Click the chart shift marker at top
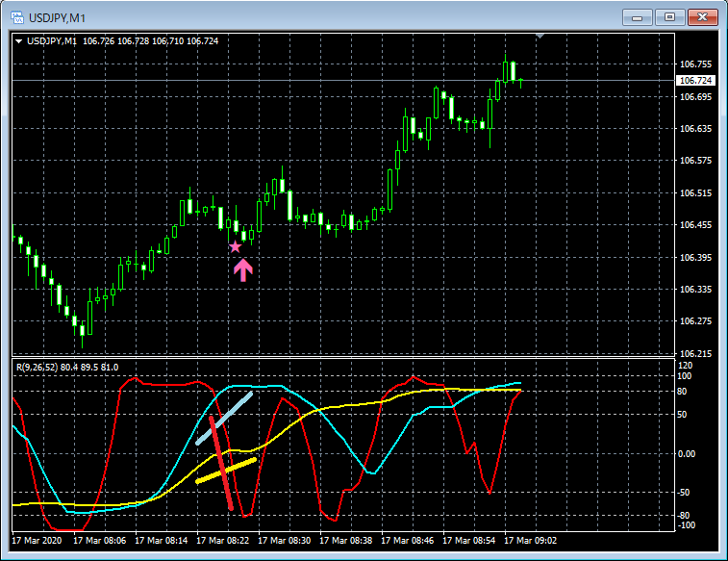728x561 pixels. [540, 36]
